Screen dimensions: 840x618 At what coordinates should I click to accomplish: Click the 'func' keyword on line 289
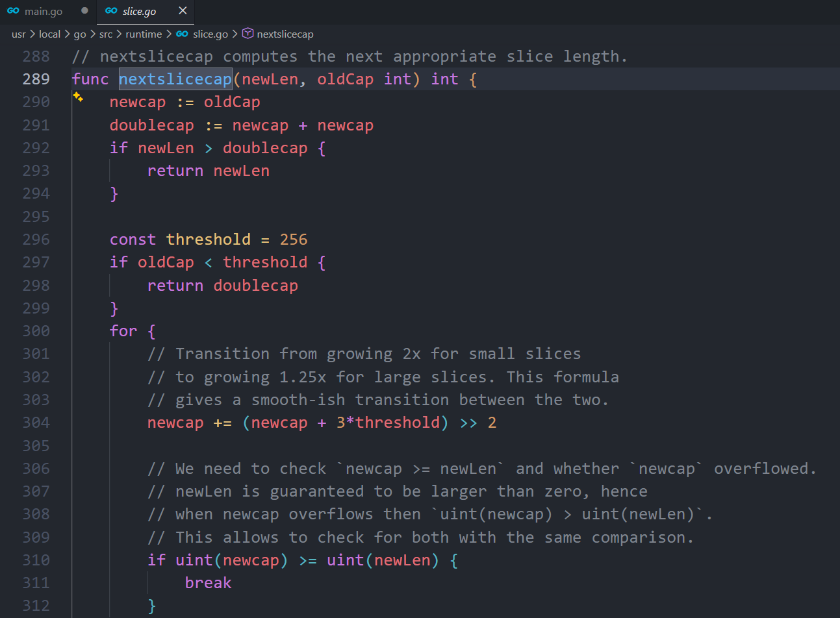pyautogui.click(x=90, y=79)
